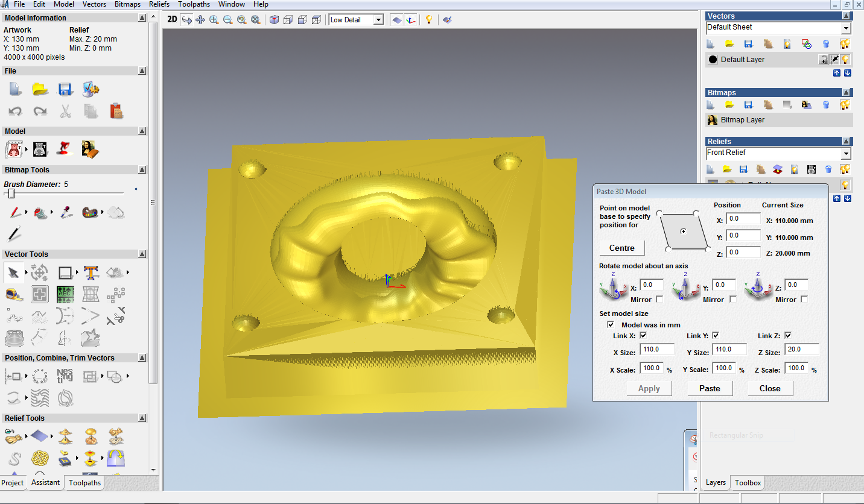Open the Model menu
Screen dimensions: 864x504
[x=64, y=4]
